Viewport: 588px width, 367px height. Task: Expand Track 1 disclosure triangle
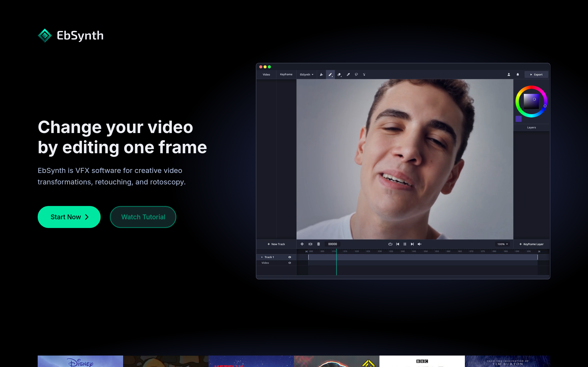(x=262, y=257)
